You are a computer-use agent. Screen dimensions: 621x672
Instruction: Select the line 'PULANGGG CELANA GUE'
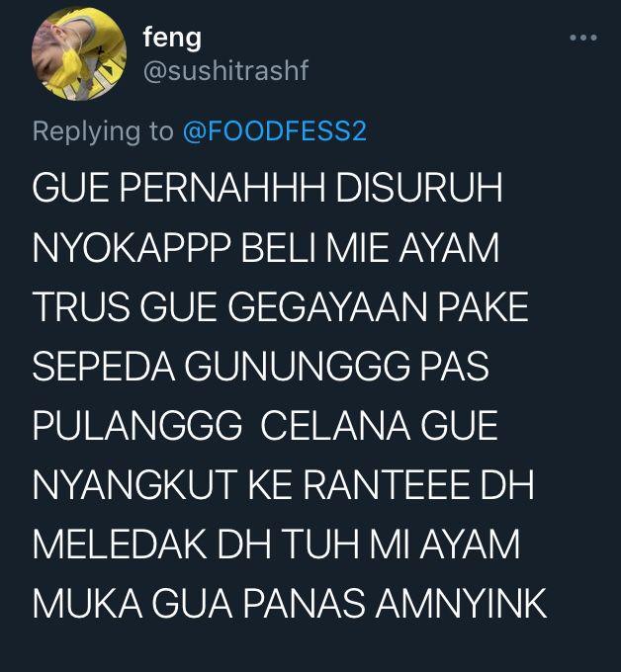coord(265,426)
